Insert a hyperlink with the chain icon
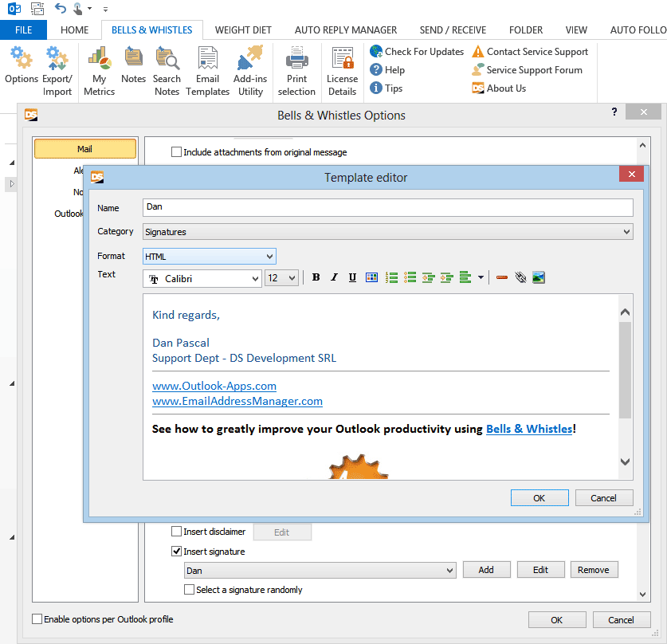The height and width of the screenshot is (644, 667). 520,277
